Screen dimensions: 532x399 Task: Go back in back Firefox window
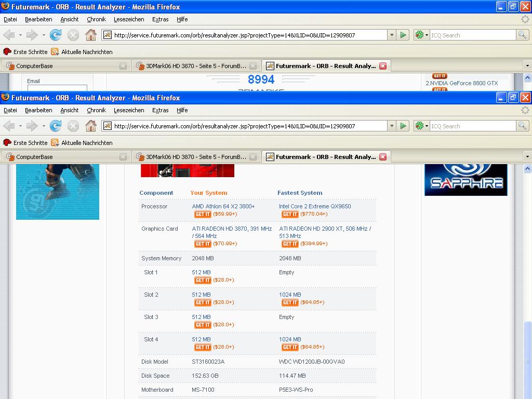(x=9, y=35)
